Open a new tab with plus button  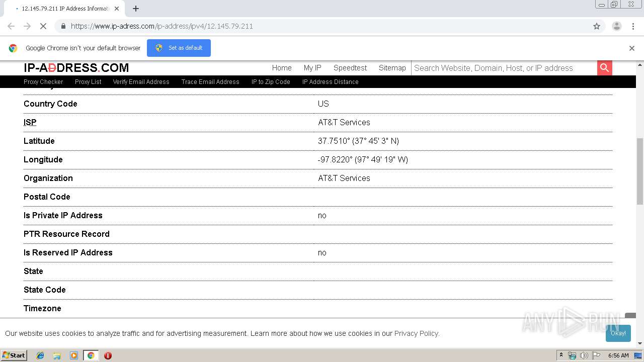[x=136, y=9]
